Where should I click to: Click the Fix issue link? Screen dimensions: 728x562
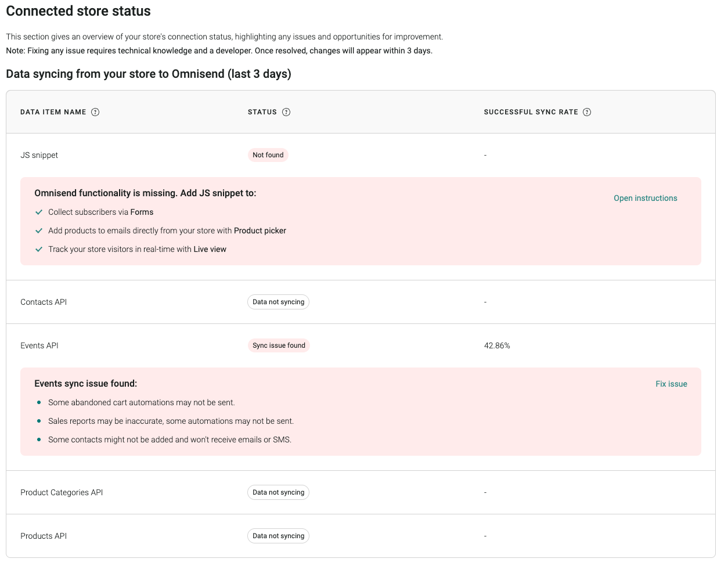pos(671,384)
